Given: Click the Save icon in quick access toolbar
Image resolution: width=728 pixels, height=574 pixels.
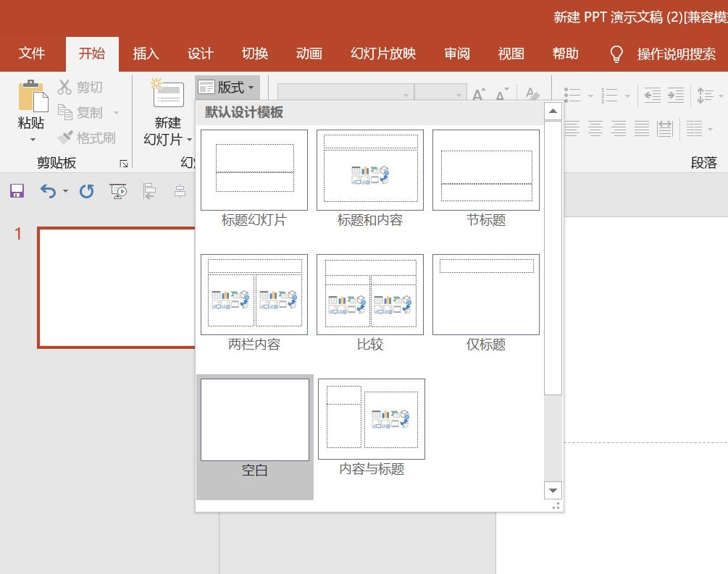Looking at the screenshot, I should [x=17, y=191].
